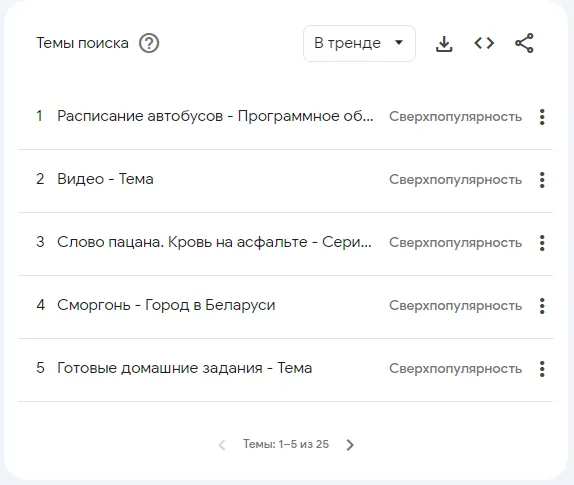This screenshot has height=485, width=574.
Task: Open Готовые домашние задания topic
Action: 184,368
